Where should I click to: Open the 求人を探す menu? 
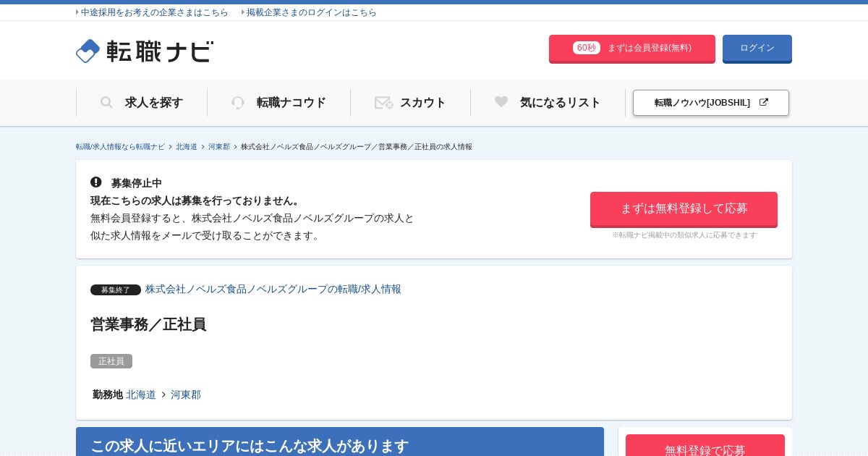142,103
